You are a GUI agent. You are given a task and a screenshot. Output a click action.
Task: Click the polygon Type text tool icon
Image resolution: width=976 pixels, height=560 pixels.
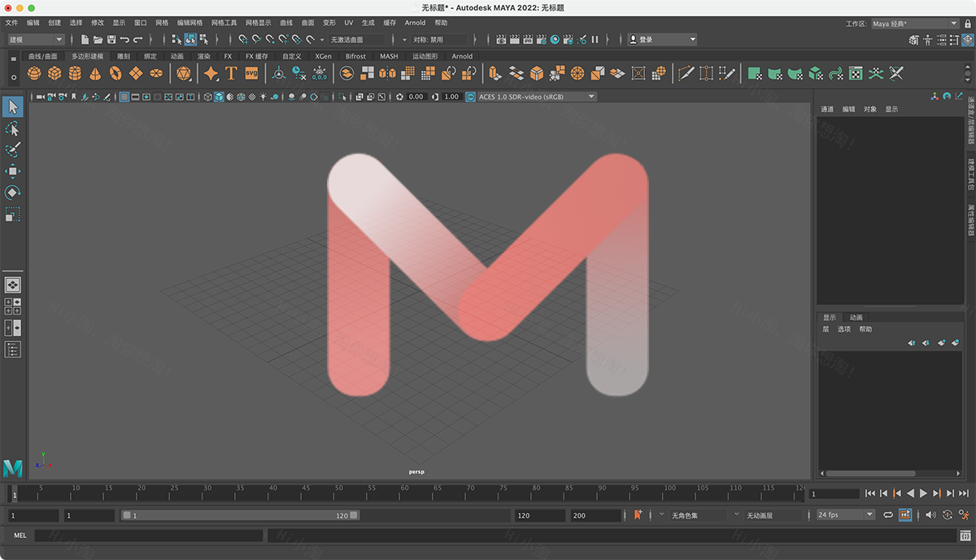tap(231, 73)
